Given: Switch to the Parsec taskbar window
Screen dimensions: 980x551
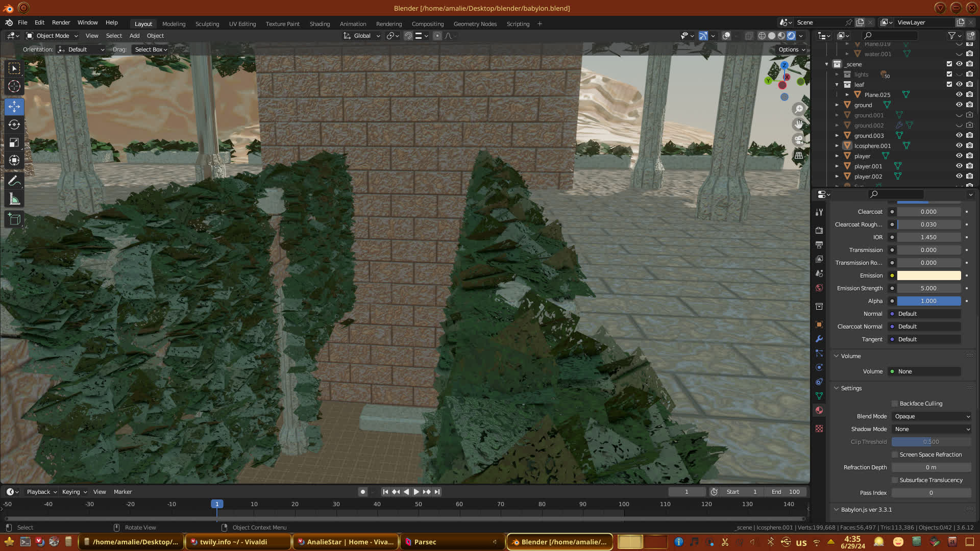Looking at the screenshot, I should [x=425, y=542].
